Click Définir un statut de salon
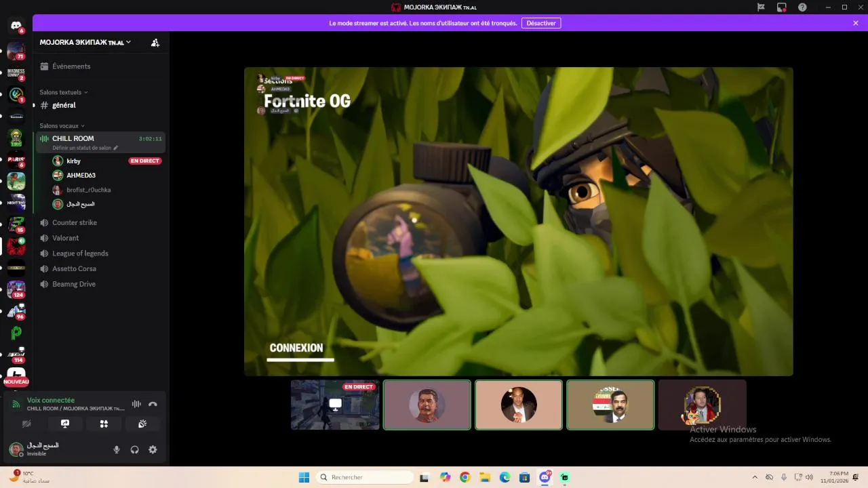 point(81,148)
